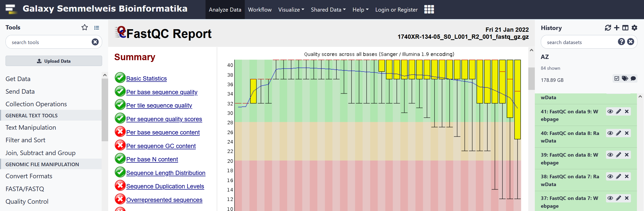The image size is (644, 211).
Task: Jump to Per tile sequence quality
Action: (159, 105)
